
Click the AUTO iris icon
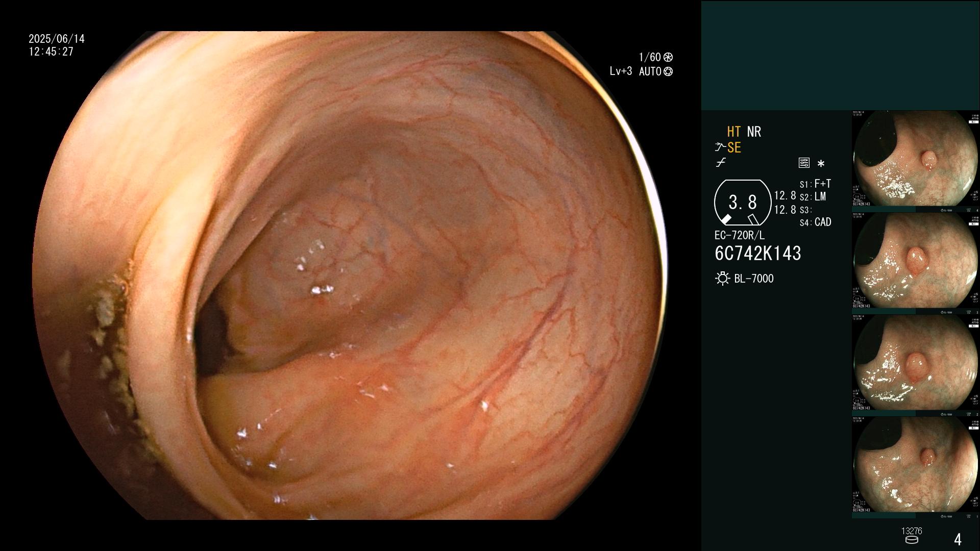point(668,71)
